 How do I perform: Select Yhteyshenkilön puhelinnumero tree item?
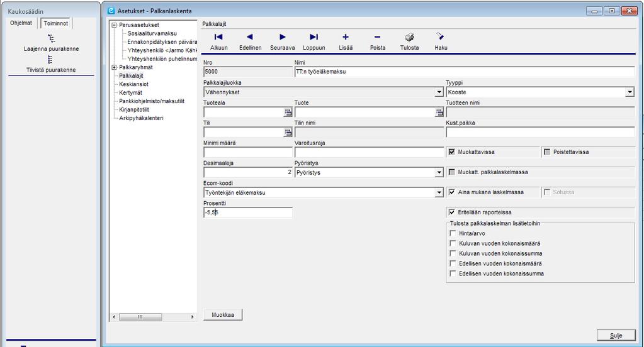pyautogui.click(x=162, y=58)
